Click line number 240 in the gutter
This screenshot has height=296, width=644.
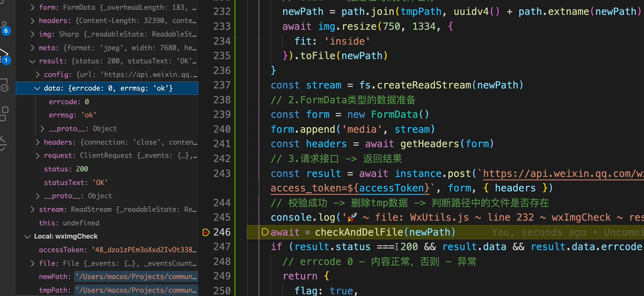tap(222, 129)
